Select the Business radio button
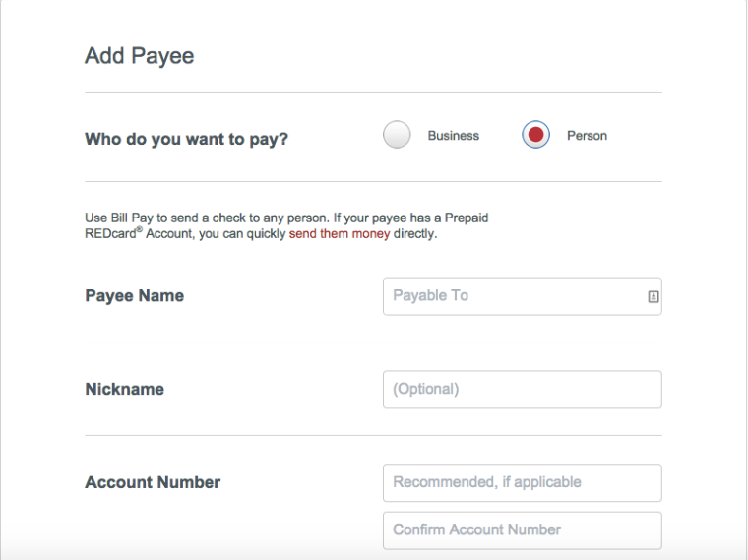Image resolution: width=748 pixels, height=560 pixels. pos(397,135)
